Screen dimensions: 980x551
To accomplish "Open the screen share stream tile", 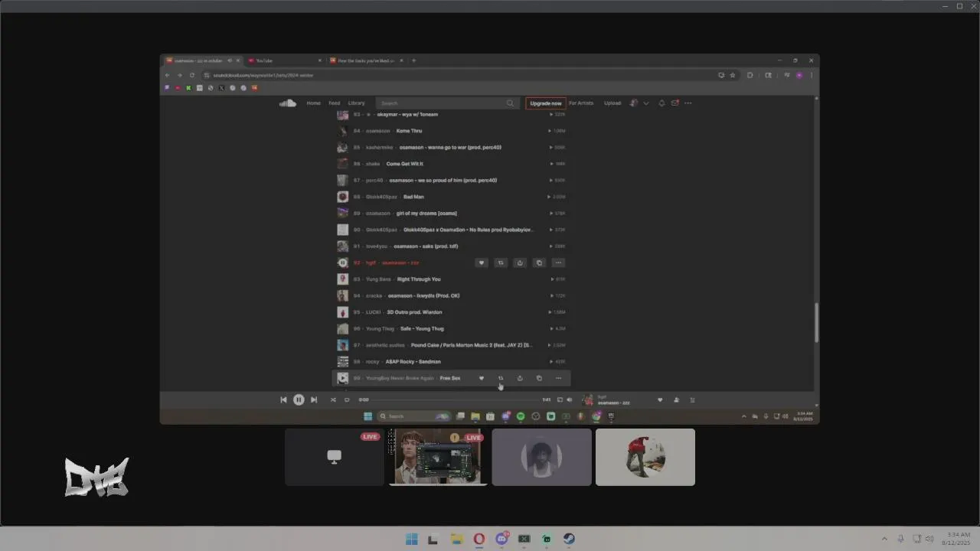I will click(x=335, y=457).
